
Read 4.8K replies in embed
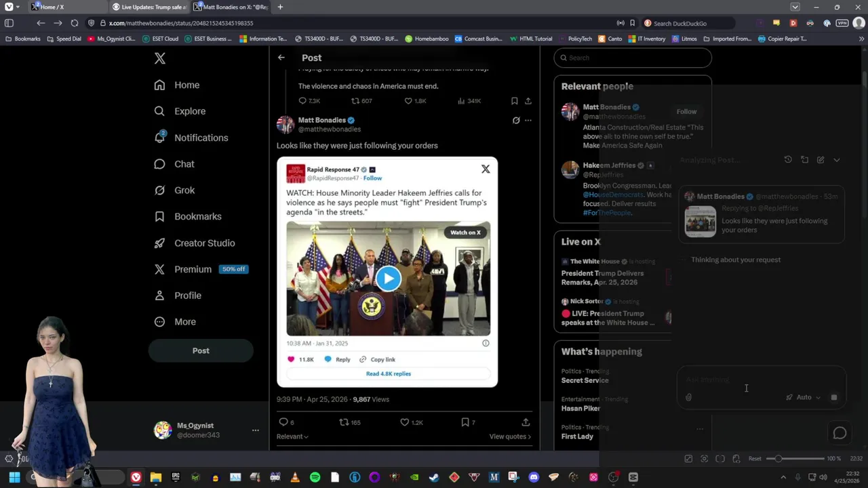(389, 373)
